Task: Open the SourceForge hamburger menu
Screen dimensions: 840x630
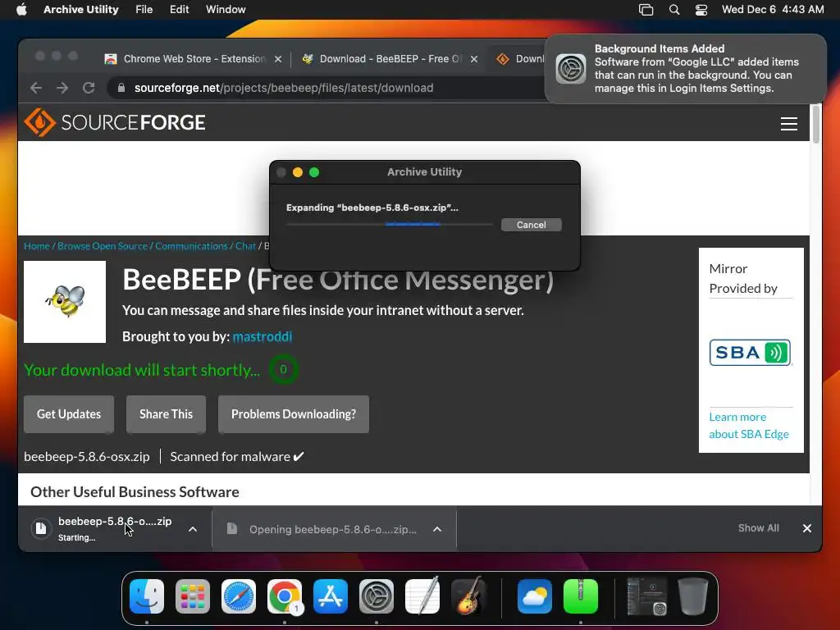Action: coord(788,124)
